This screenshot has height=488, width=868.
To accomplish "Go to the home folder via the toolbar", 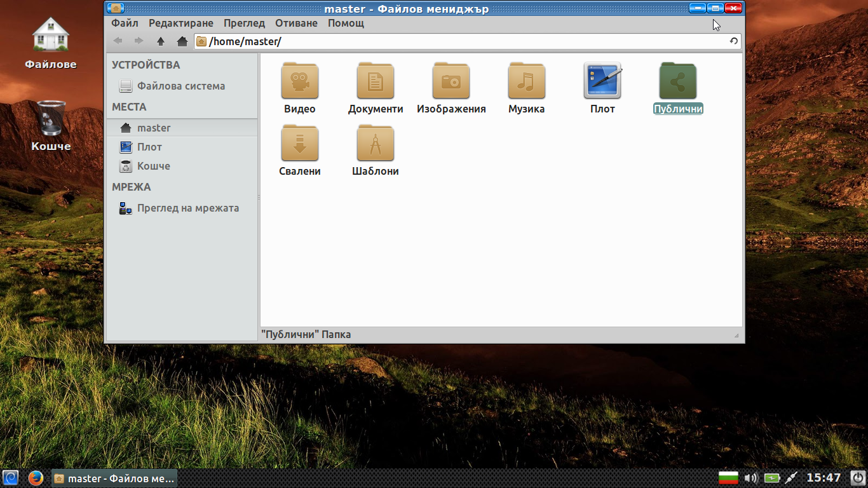I will 182,41.
